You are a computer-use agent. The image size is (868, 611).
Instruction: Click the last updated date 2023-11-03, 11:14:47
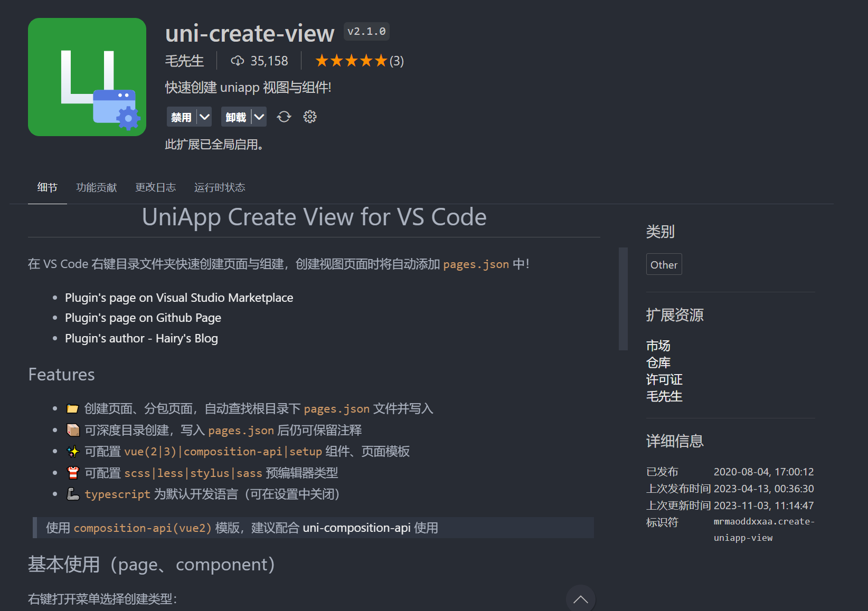pos(763,505)
